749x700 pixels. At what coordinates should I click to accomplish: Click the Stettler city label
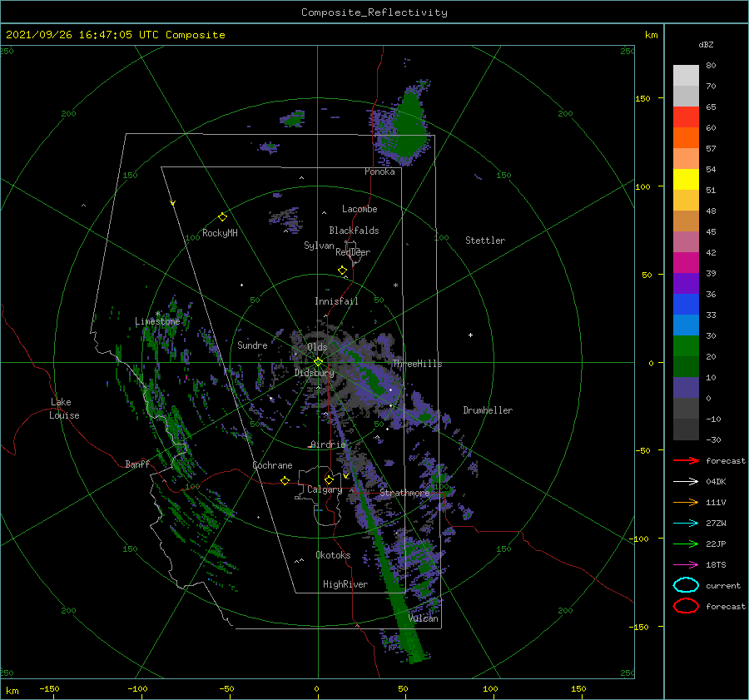485,241
